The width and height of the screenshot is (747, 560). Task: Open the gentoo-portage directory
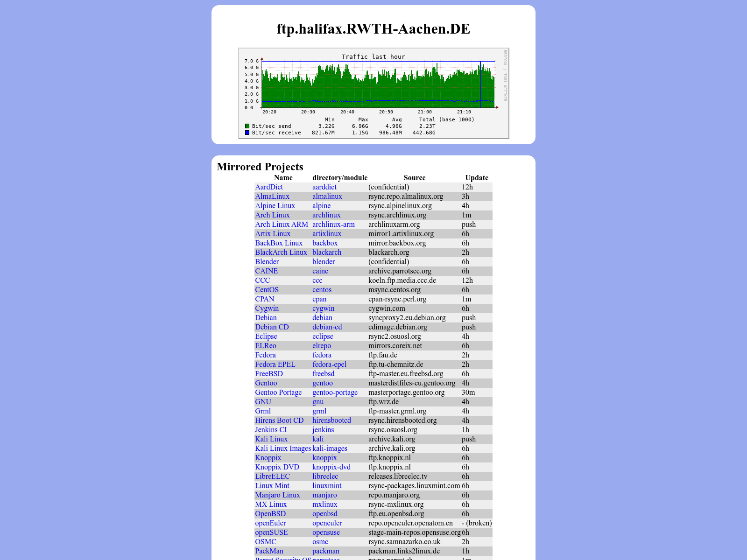[335, 392]
